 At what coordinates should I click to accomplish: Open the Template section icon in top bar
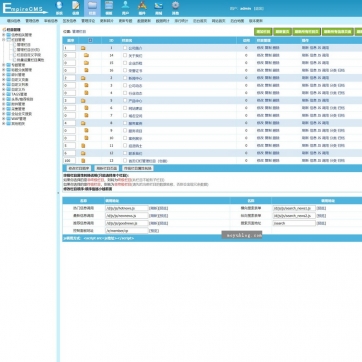click(109, 8)
